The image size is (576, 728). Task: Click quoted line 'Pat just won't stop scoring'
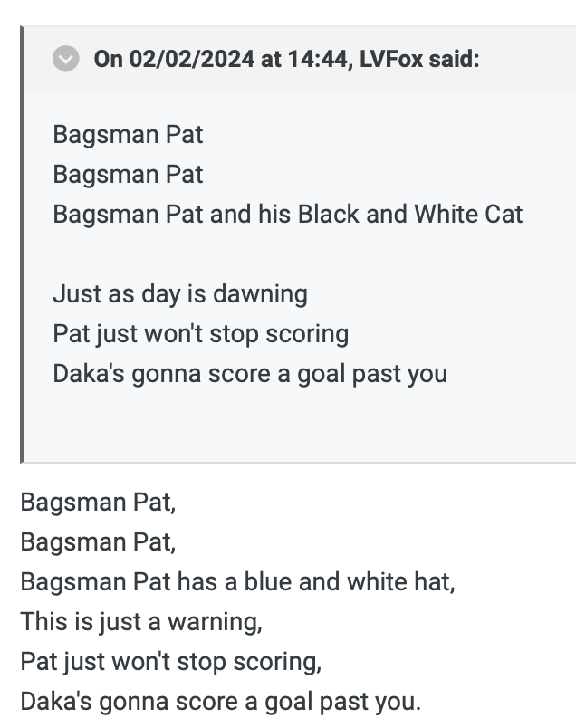[201, 334]
